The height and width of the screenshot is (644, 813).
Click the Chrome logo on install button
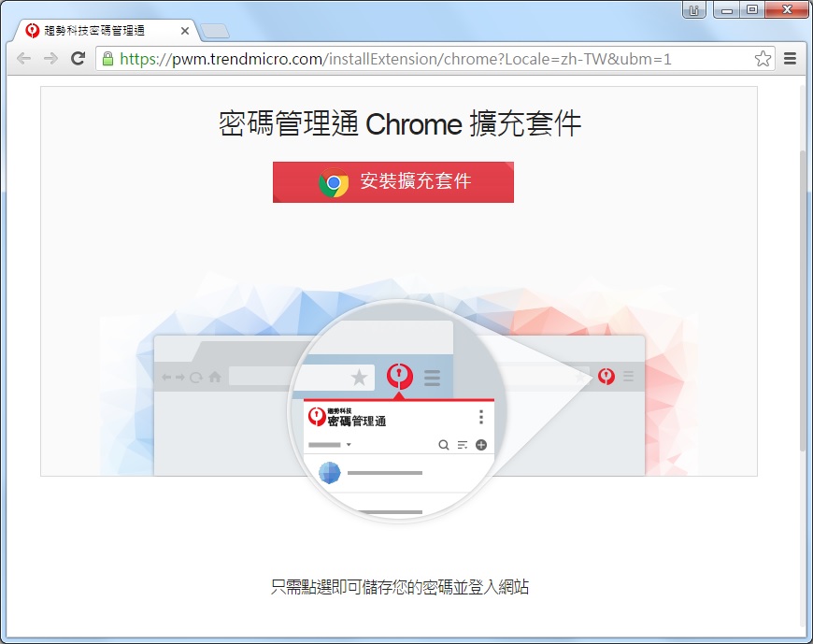pyautogui.click(x=334, y=182)
